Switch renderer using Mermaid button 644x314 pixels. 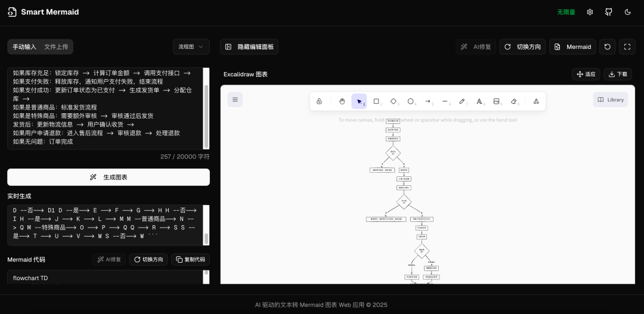tap(572, 47)
